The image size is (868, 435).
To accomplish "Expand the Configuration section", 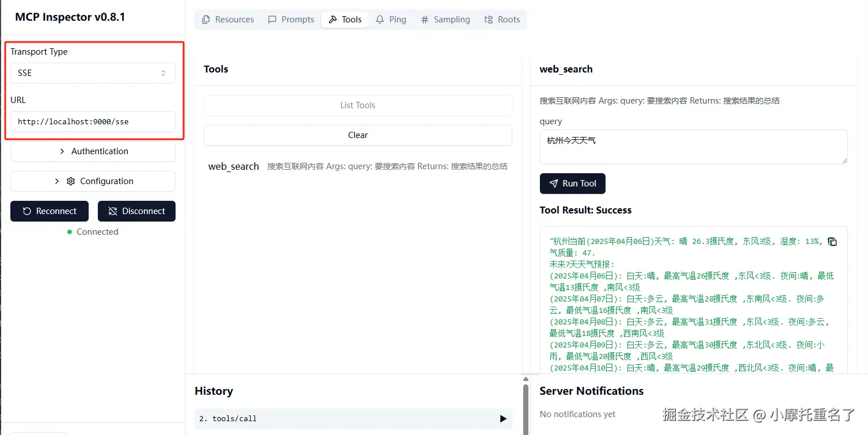I will click(93, 181).
